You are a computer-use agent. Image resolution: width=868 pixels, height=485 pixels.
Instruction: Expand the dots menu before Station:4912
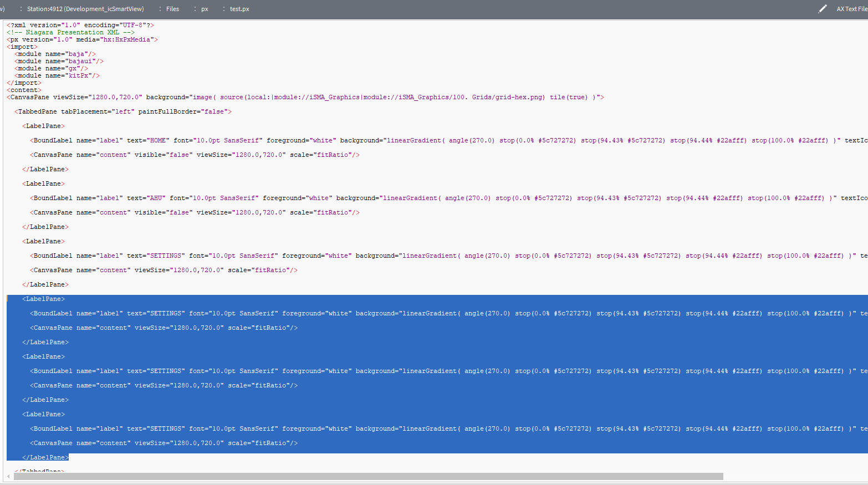tap(21, 9)
